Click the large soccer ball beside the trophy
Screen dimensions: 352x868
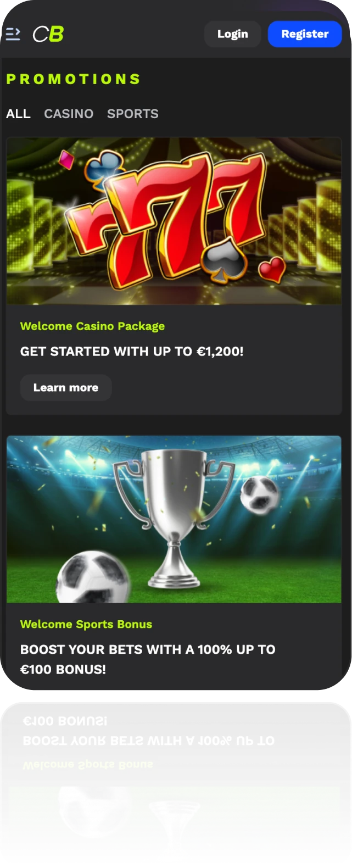click(x=93, y=577)
